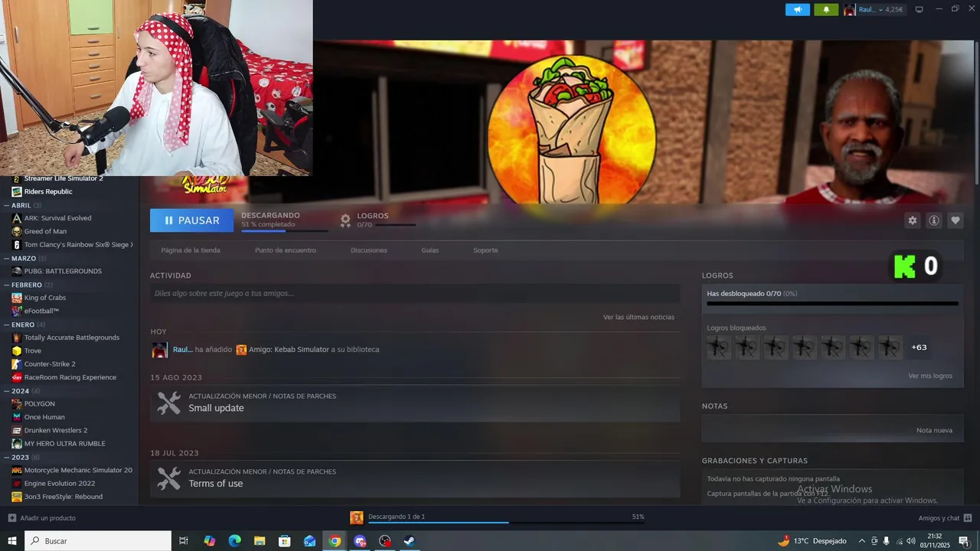This screenshot has width=980, height=551.
Task: Select Engine Evolution 2022 in library
Action: (x=60, y=484)
